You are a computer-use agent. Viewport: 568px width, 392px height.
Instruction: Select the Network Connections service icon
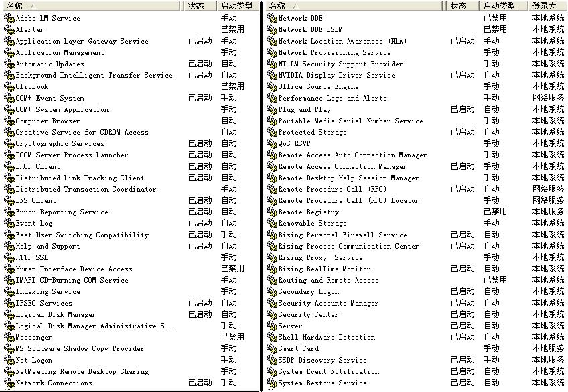point(9,383)
